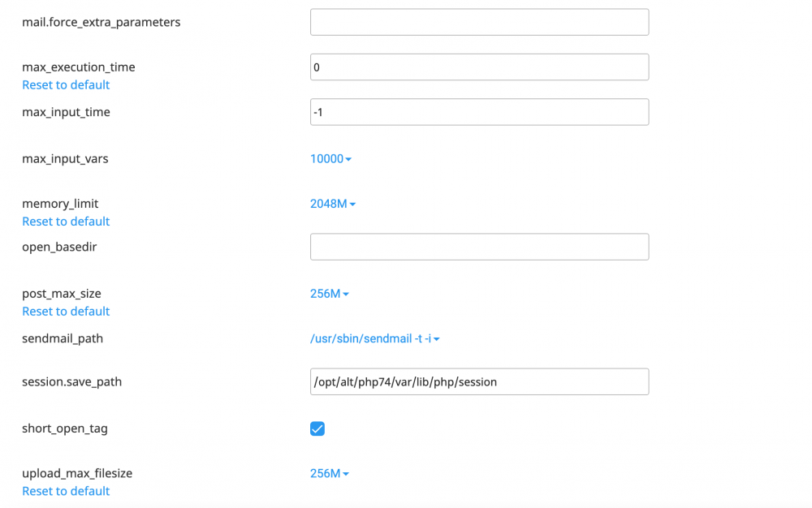
Task: Open the upload_max_filesize 256M dropdown
Action: [x=330, y=473]
